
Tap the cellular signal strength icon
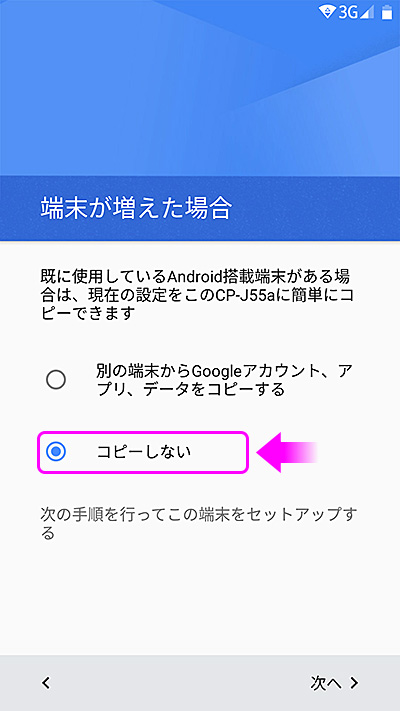[367, 12]
